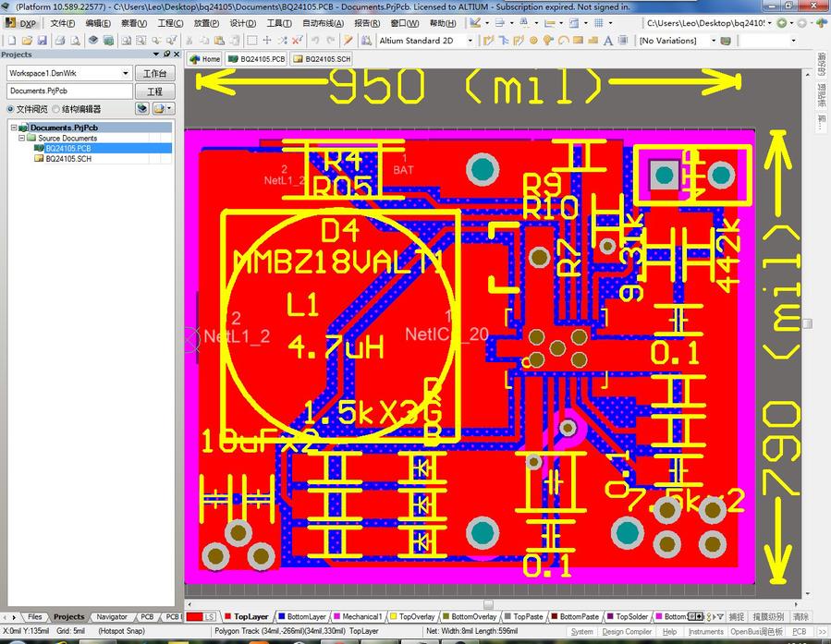
Task: Click the Print icon in toolbar
Action: 60,41
